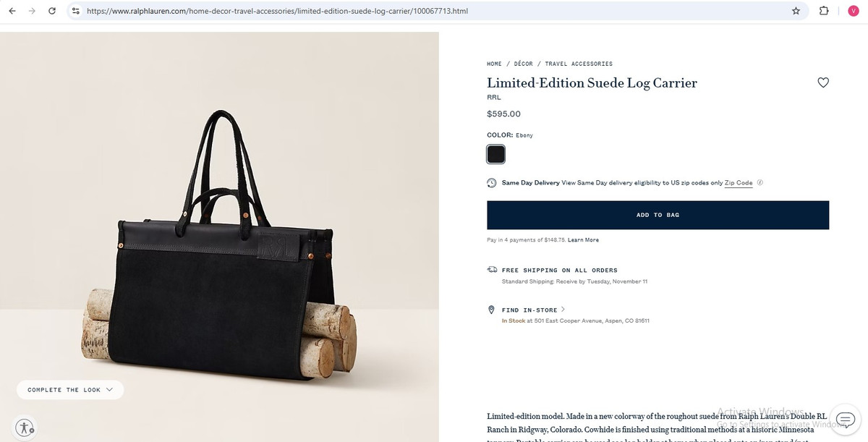Select the Ebony color swatch
The image size is (868, 442).
click(x=495, y=154)
